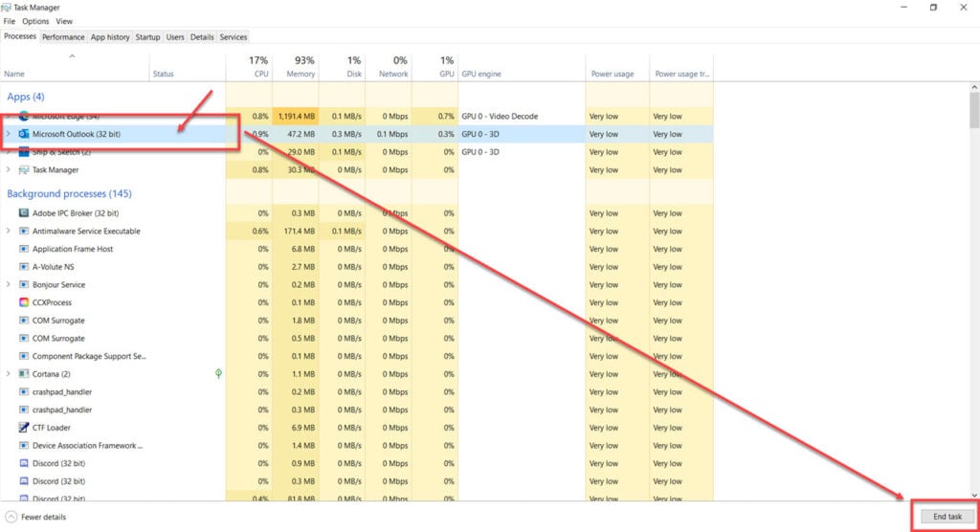Open the View menu
The image size is (980, 532).
(x=64, y=21)
